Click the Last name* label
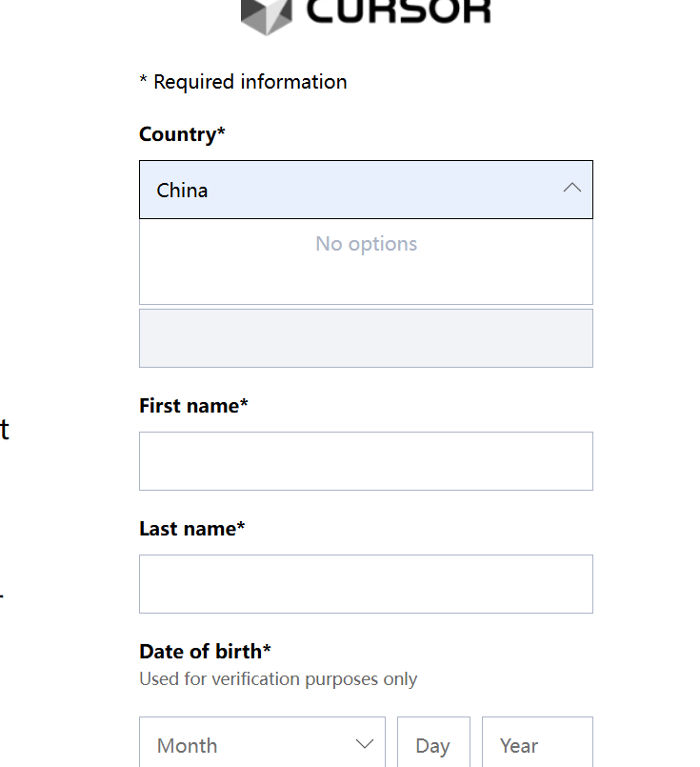Image resolution: width=700 pixels, height=767 pixels. tap(191, 529)
